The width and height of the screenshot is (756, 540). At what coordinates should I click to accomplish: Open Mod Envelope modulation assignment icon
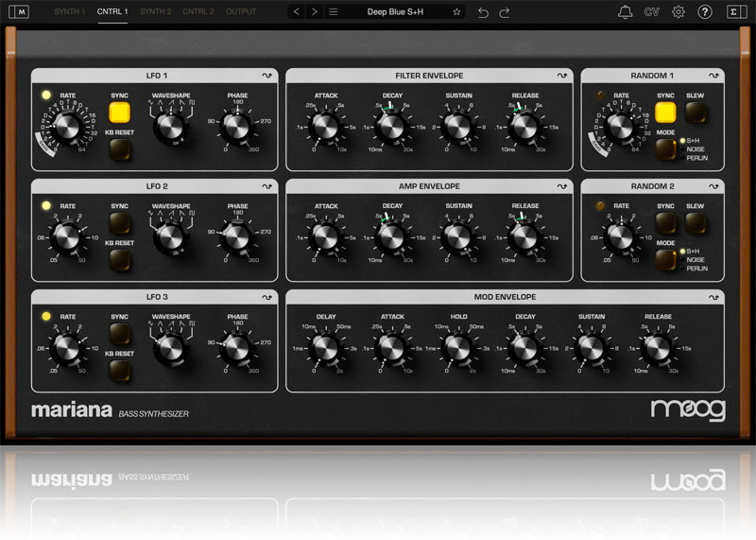(x=713, y=297)
